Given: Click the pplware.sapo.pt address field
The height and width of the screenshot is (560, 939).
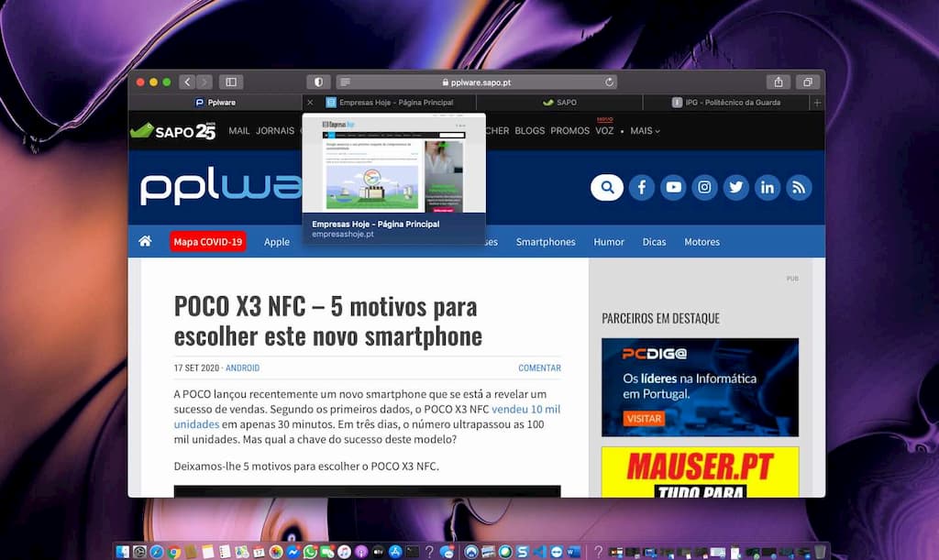Looking at the screenshot, I should [477, 82].
